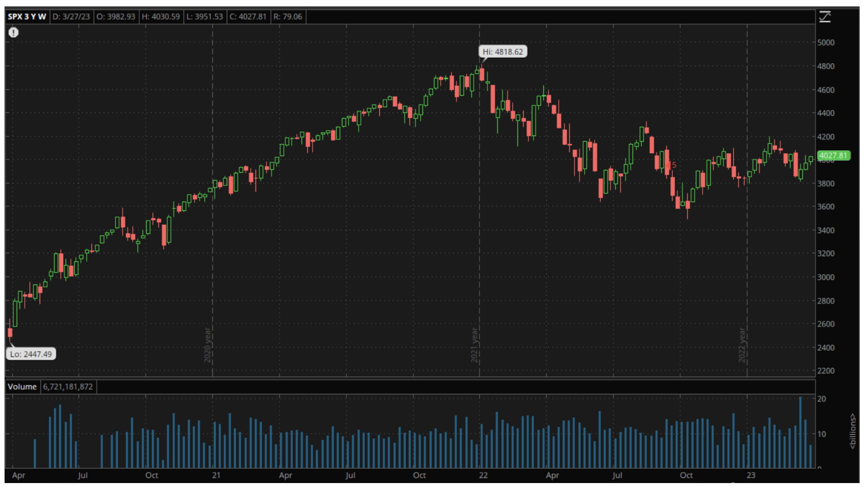
Task: Click the 3400 price axis label
Action: coord(826,230)
